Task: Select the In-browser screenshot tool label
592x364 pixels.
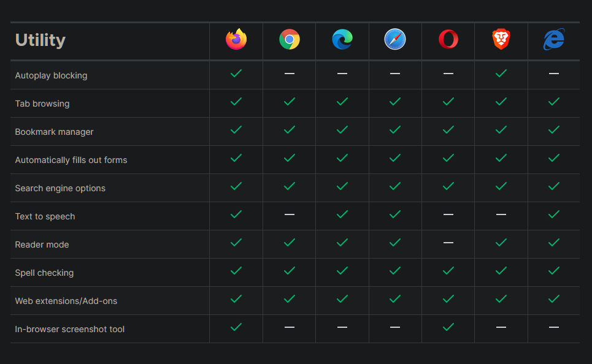Action: (69, 329)
